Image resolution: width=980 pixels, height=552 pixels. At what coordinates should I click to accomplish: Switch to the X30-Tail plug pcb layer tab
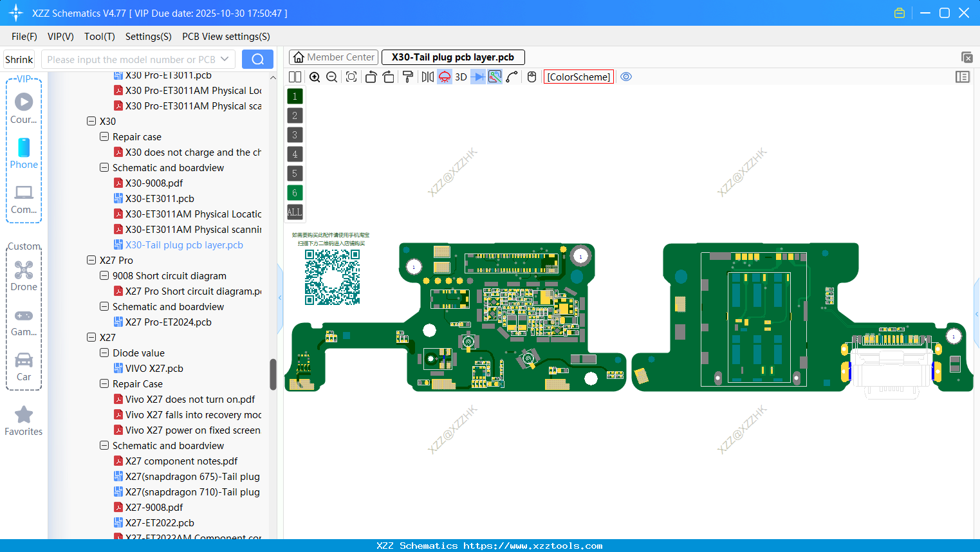point(453,57)
